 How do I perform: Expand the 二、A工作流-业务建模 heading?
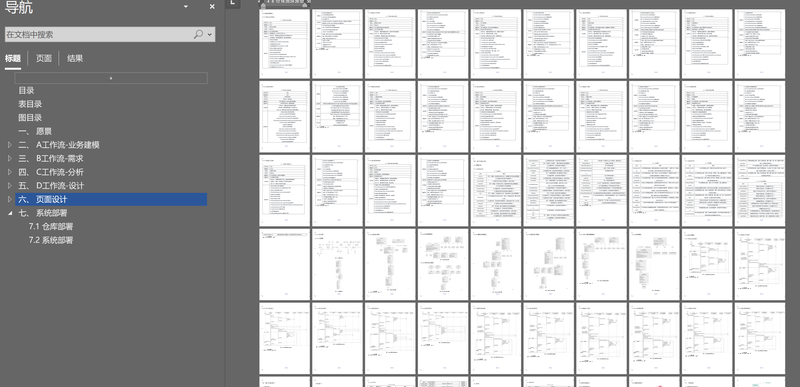click(10, 145)
